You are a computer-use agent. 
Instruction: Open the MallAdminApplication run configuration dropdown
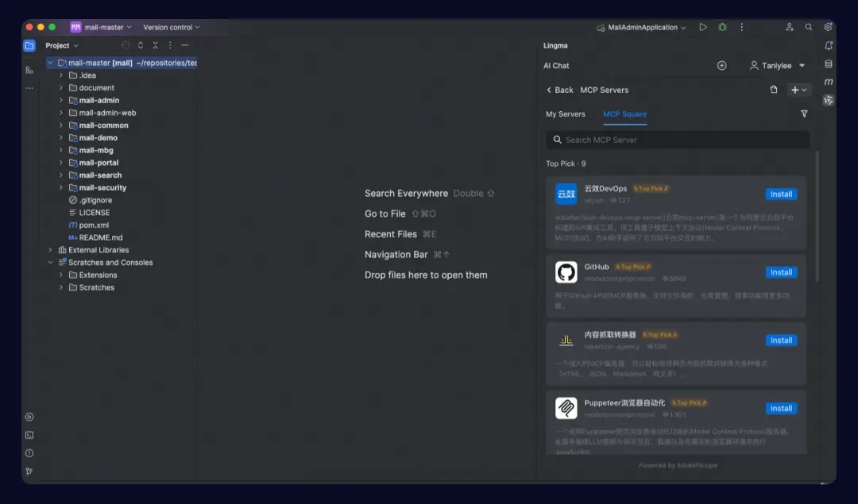pyautogui.click(x=641, y=27)
